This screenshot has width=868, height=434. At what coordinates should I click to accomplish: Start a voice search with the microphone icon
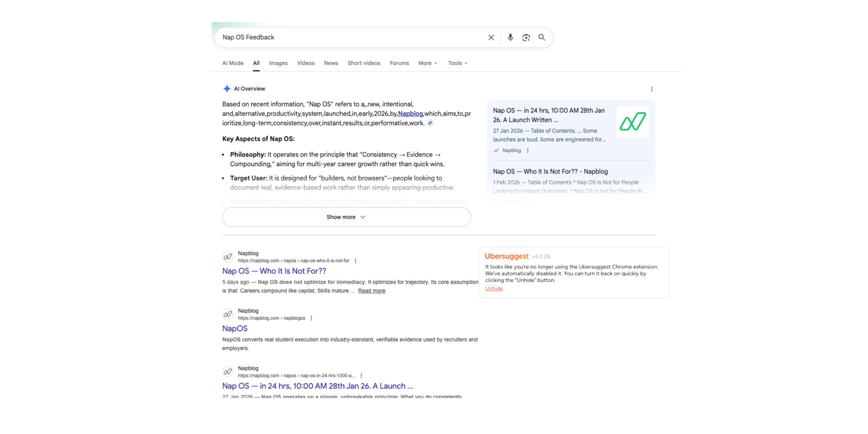tap(510, 37)
